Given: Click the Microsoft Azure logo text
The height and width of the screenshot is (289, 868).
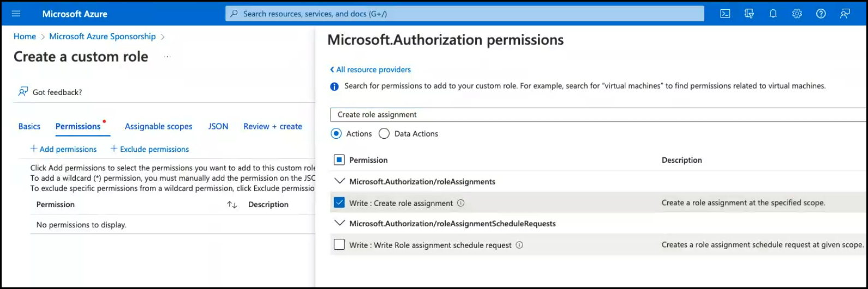Looking at the screenshot, I should [75, 14].
